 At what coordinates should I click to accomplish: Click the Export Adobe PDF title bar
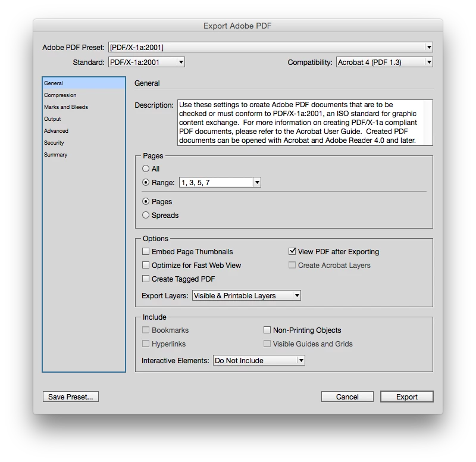pyautogui.click(x=237, y=26)
